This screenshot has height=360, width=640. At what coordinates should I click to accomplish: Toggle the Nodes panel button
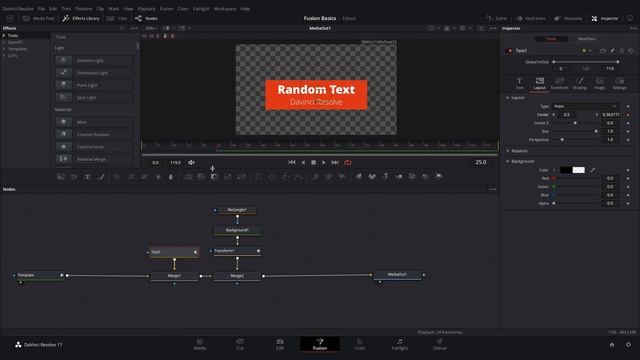(x=146, y=18)
